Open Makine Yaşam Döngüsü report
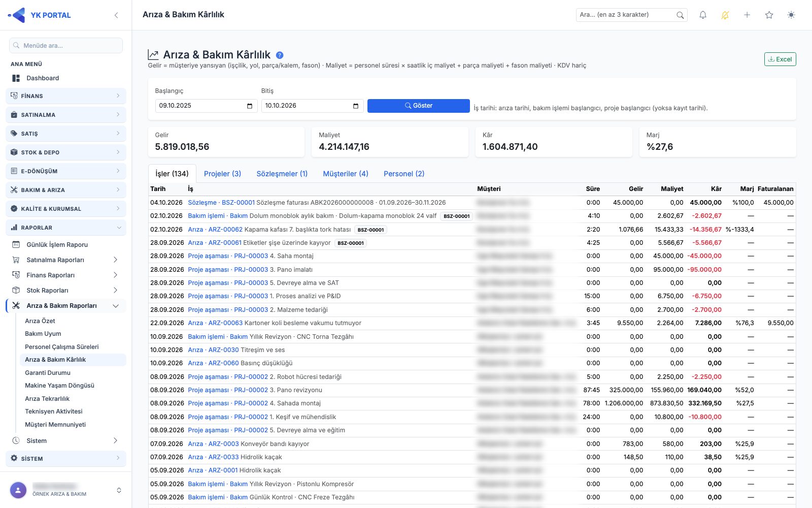 60,386
